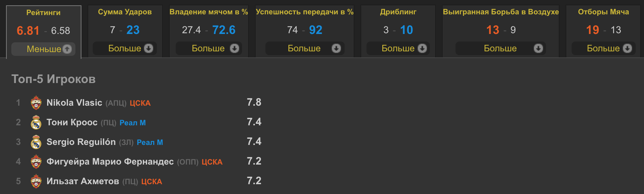Screen dimensions: 644x194
Task: Click the Дриблинг stat header
Action: (398, 12)
